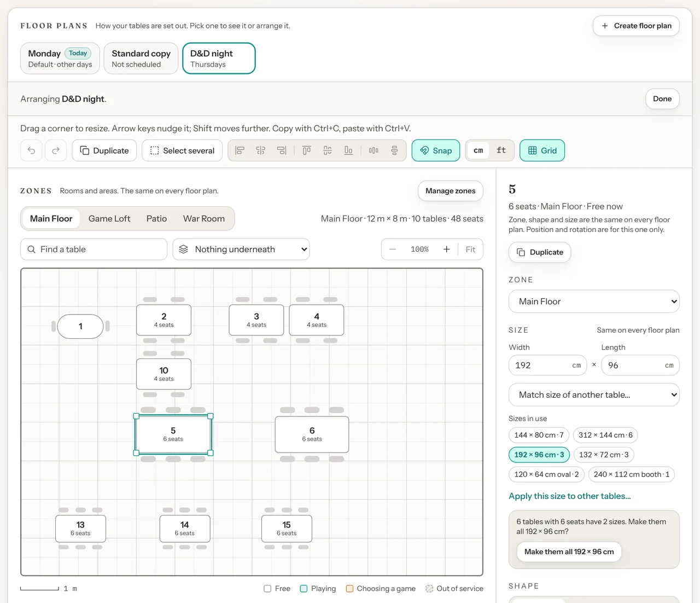
Task: Click the distribute horizontally icon
Action: [x=374, y=150]
